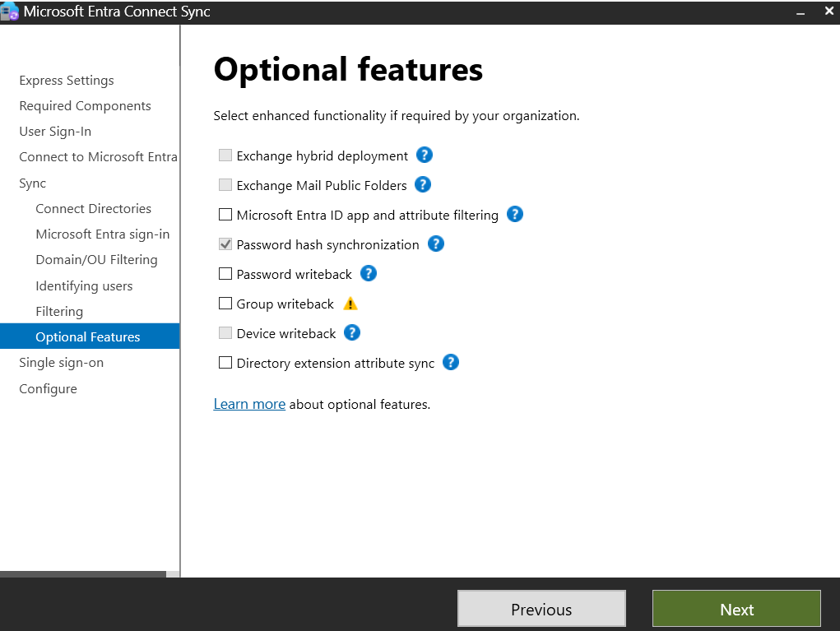Select Optional Features sidebar item
The width and height of the screenshot is (840, 631).
click(90, 336)
